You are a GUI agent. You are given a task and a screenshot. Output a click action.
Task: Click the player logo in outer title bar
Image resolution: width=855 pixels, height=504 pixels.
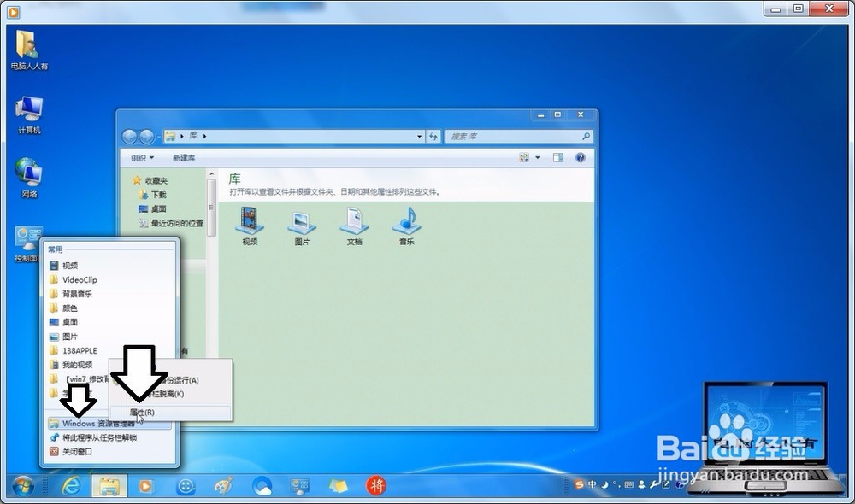(x=13, y=11)
